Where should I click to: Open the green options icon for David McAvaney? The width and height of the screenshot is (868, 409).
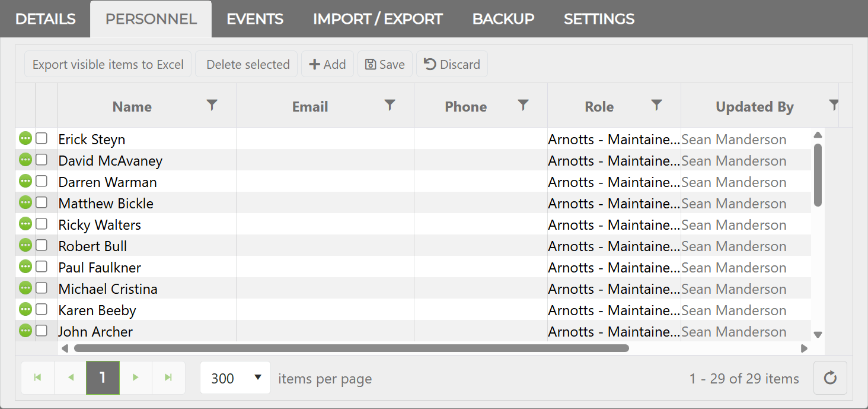(x=25, y=160)
